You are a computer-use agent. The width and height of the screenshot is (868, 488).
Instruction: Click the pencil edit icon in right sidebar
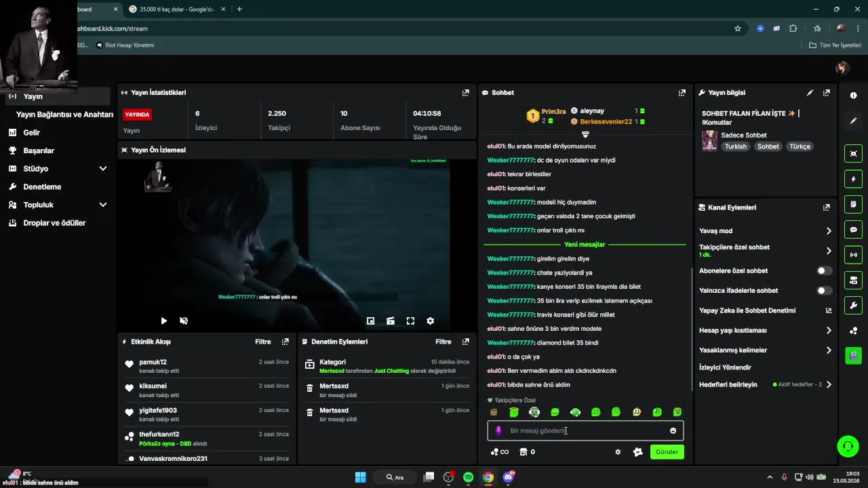[x=853, y=121]
